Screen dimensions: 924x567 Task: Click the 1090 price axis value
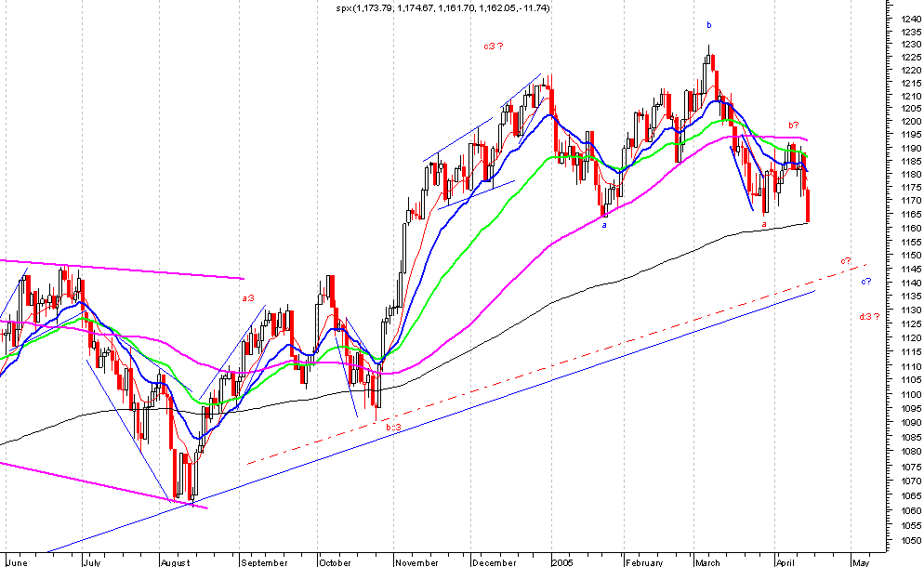coord(911,423)
